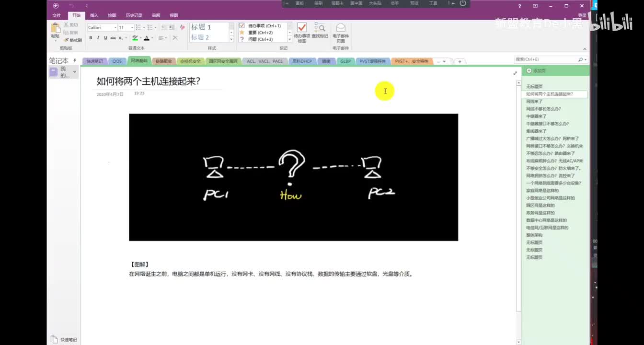Expand the tags gallery list
The height and width of the screenshot is (345, 644).
tap(289, 40)
